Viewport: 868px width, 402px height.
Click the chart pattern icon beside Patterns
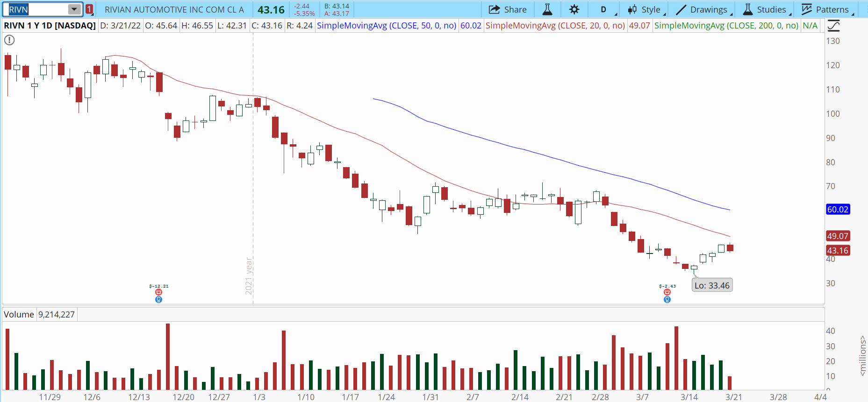(807, 9)
